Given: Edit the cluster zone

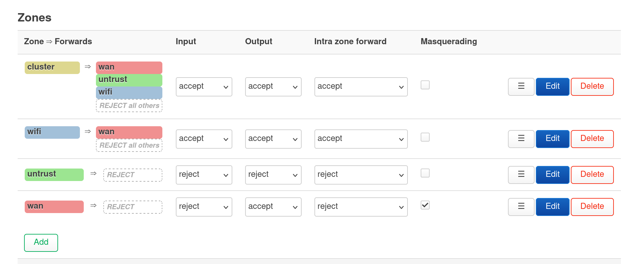Looking at the screenshot, I should (x=552, y=87).
